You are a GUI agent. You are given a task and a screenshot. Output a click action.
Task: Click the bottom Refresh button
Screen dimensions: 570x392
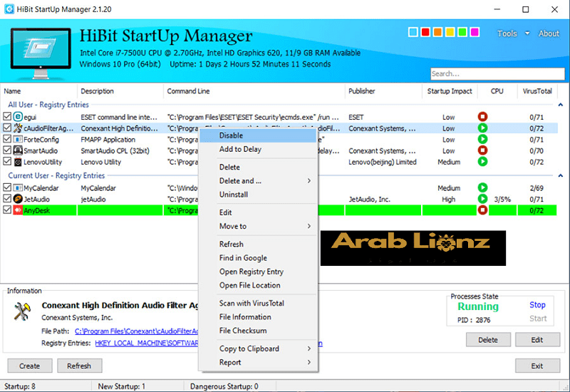[x=79, y=366]
